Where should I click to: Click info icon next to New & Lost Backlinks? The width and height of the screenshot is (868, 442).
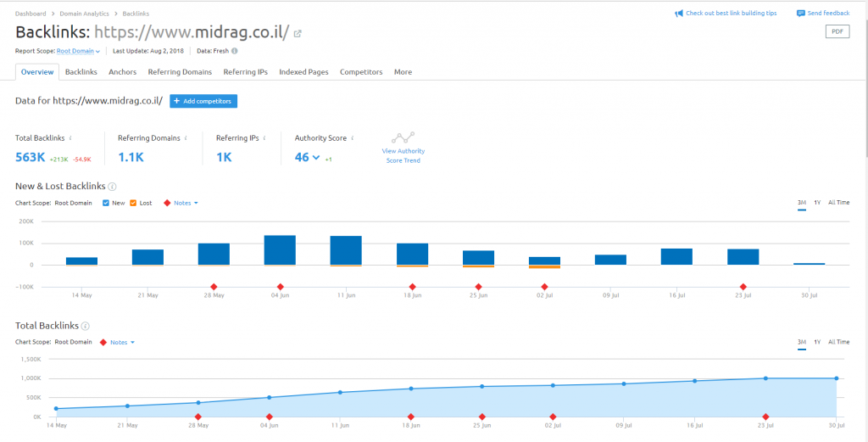point(113,187)
